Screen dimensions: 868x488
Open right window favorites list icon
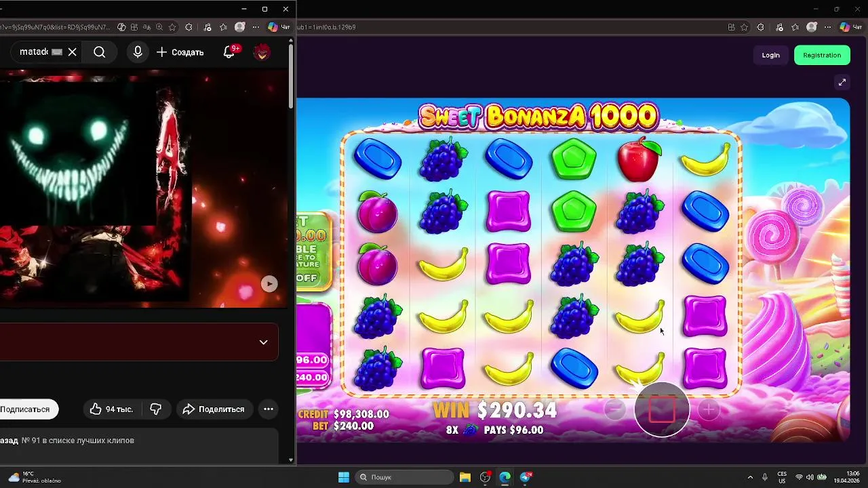pyautogui.click(x=795, y=27)
